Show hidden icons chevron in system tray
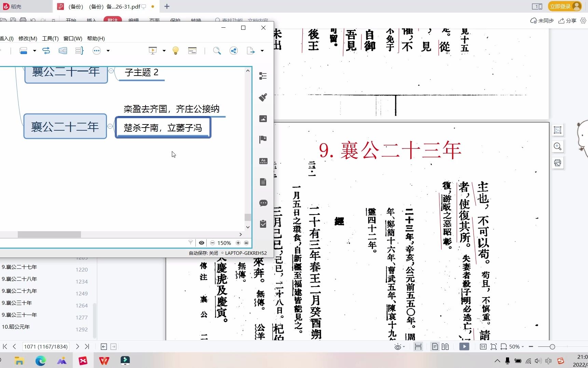Screen dimensions: 588x368 click(x=497, y=361)
